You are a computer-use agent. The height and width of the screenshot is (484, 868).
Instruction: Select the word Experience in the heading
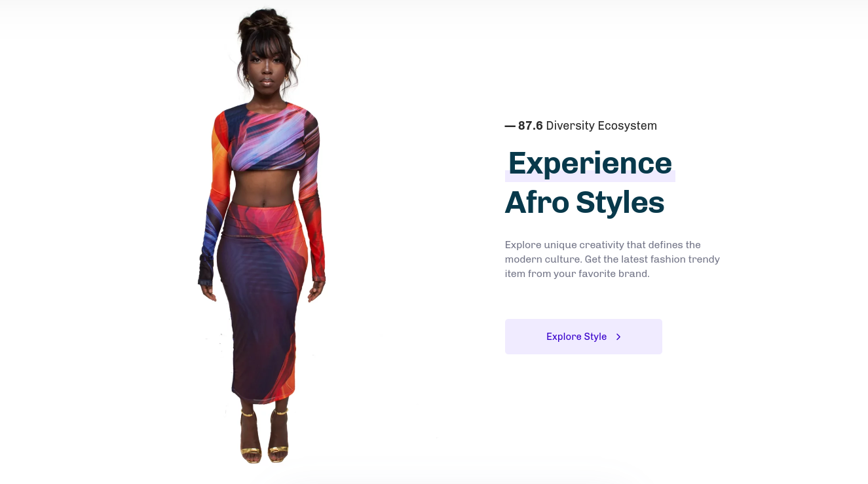[590, 163]
